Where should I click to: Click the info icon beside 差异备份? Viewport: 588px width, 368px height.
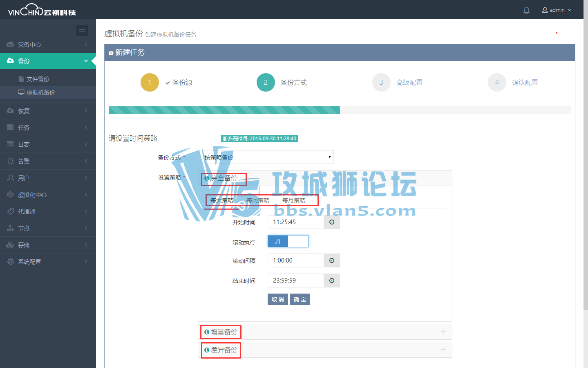click(207, 350)
